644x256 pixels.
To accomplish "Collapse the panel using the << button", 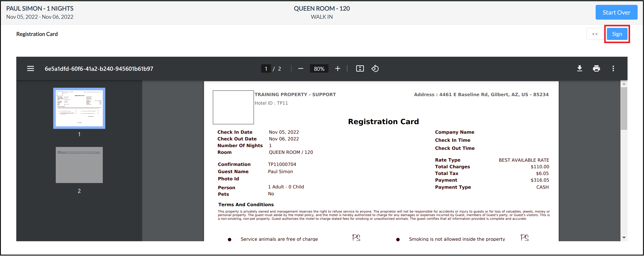I will coord(595,34).
